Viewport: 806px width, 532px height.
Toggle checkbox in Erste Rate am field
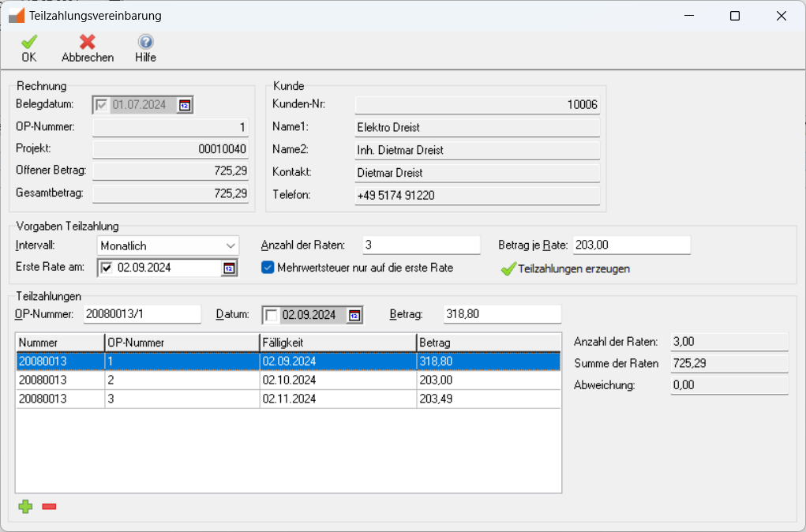(107, 268)
